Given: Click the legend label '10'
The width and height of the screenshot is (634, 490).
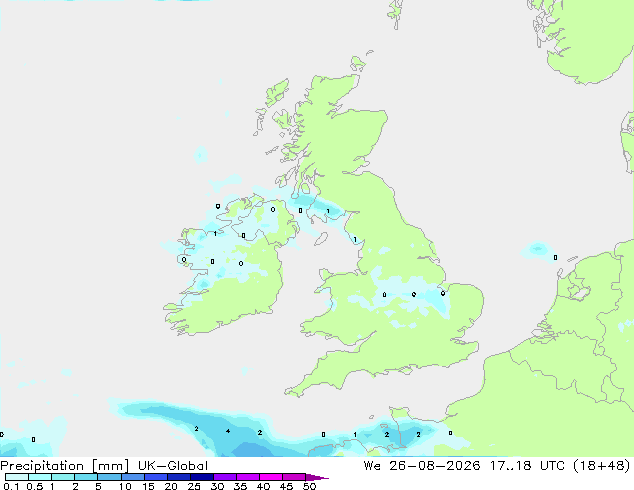Looking at the screenshot, I should (x=125, y=486).
